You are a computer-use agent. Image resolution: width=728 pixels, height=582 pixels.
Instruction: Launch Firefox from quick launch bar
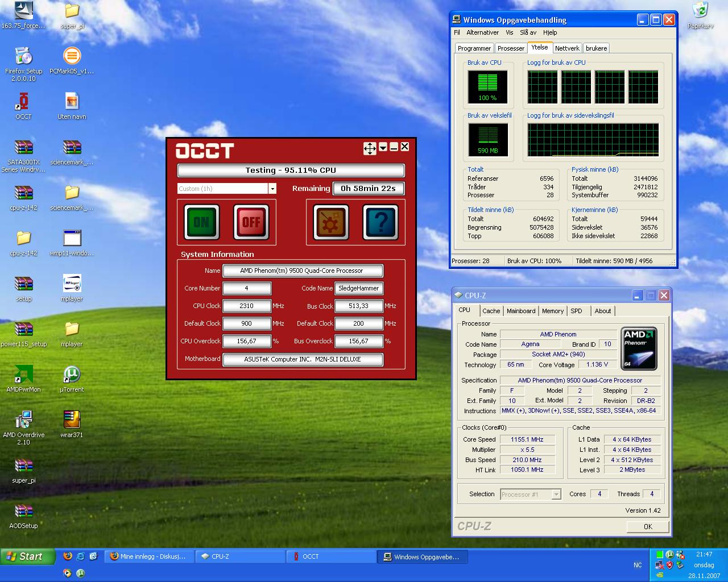68,556
